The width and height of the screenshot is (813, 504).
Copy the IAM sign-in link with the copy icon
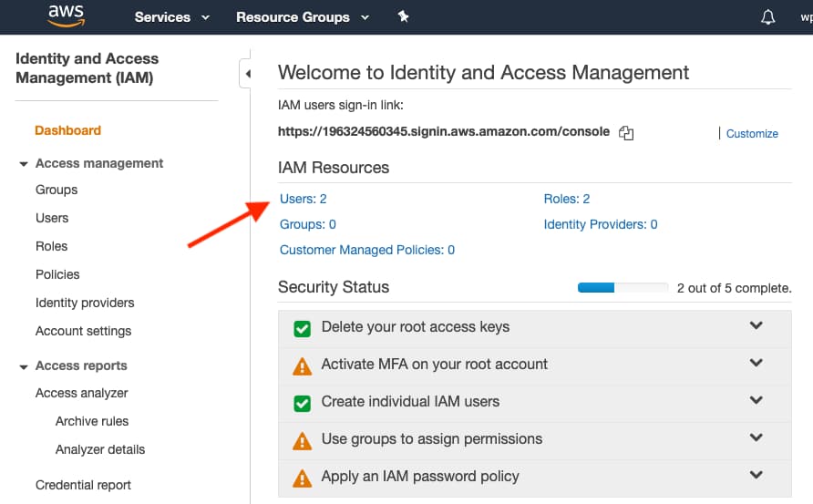click(x=626, y=133)
